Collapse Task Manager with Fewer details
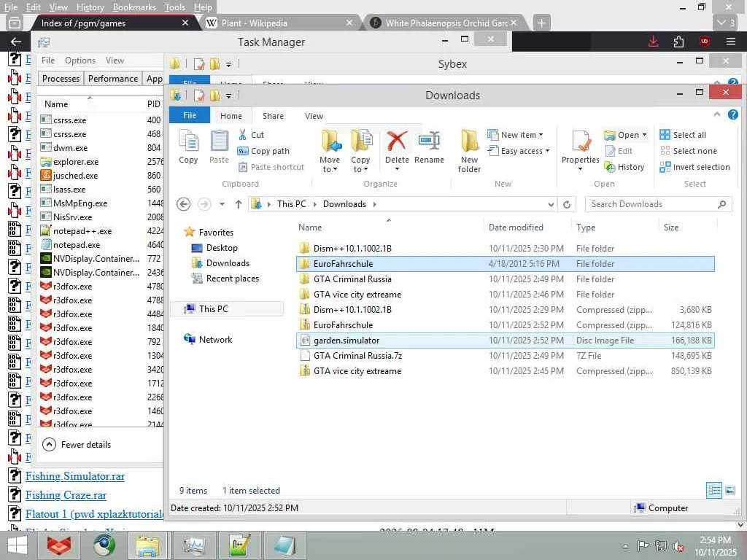The width and height of the screenshot is (747, 560). [77, 445]
